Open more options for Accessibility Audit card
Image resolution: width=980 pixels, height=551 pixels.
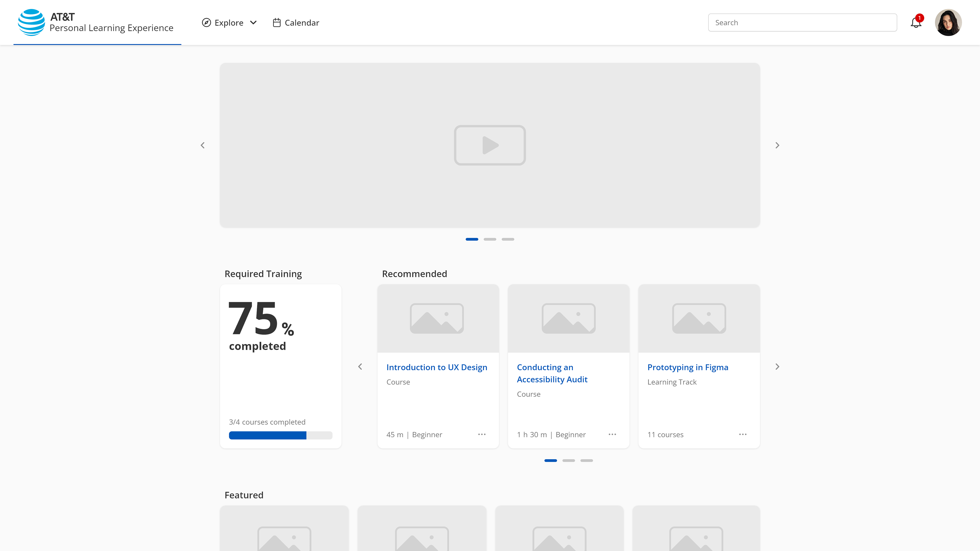click(x=612, y=434)
